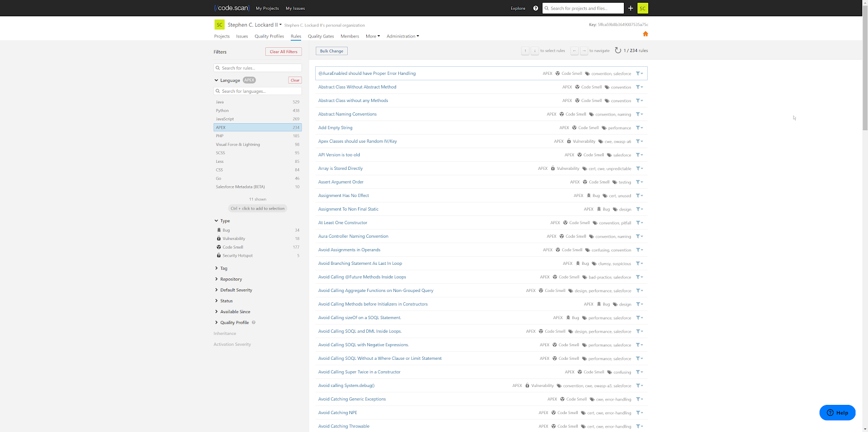Click the Clear All Filters button
Viewport: 868px width, 432px height.
point(284,52)
